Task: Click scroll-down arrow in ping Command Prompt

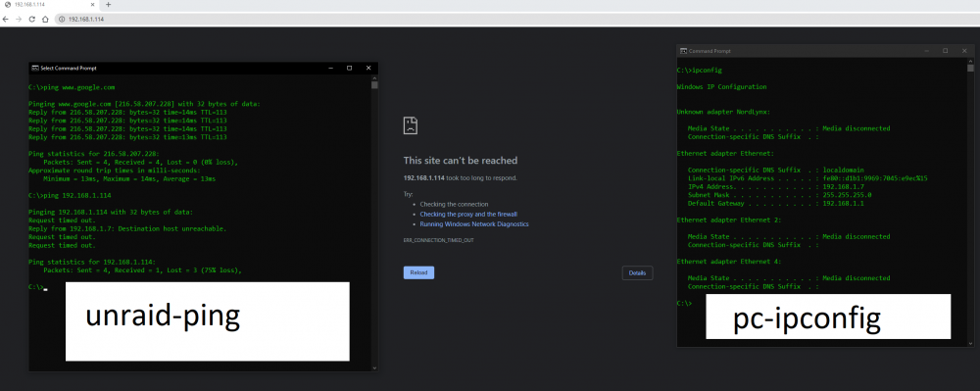Action: click(374, 368)
